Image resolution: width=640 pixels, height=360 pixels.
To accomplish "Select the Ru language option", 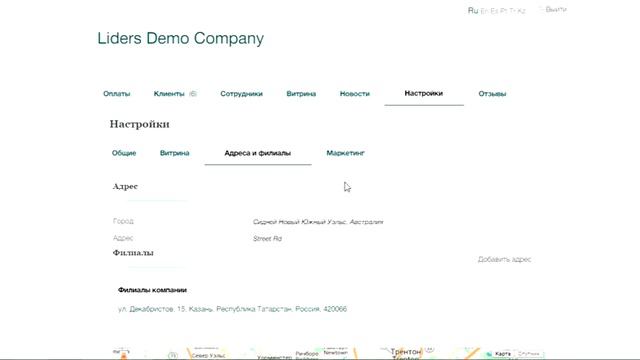I will [x=473, y=11].
